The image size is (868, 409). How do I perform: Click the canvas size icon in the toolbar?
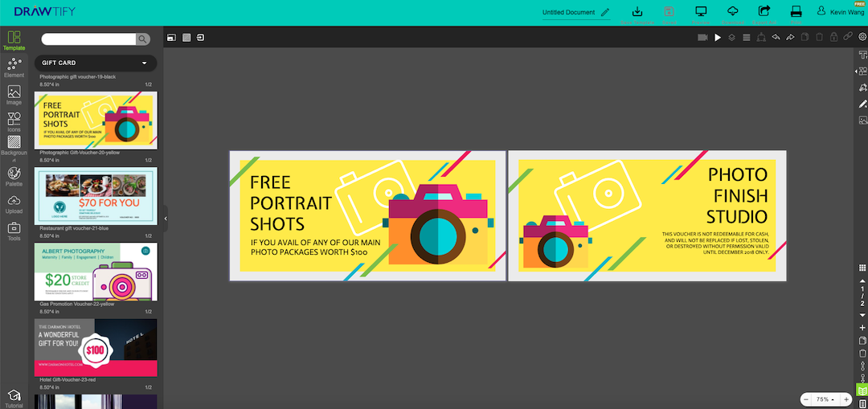tap(172, 38)
